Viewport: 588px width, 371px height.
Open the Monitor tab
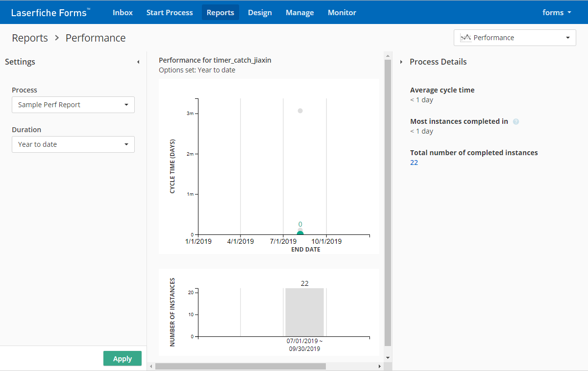(x=342, y=13)
